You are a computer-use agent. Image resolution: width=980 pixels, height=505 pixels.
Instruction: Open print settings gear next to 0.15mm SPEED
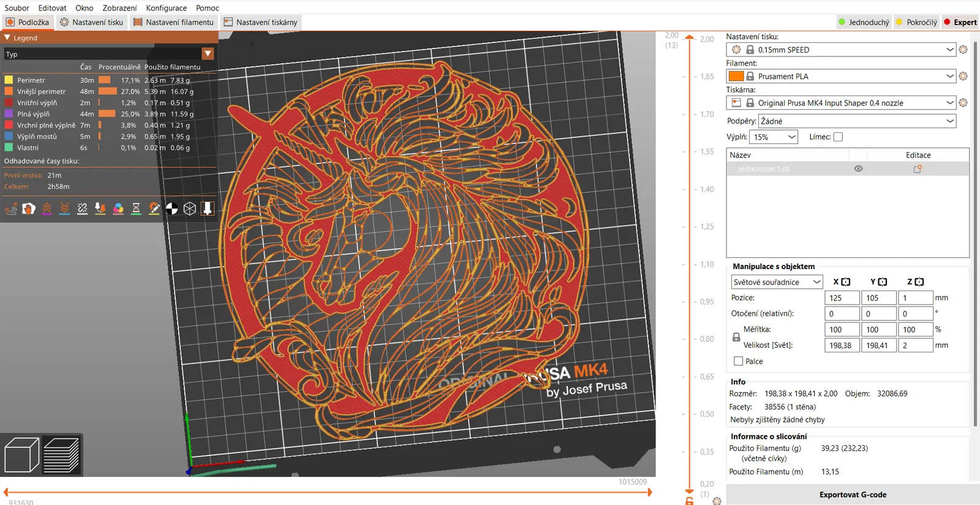tap(963, 50)
